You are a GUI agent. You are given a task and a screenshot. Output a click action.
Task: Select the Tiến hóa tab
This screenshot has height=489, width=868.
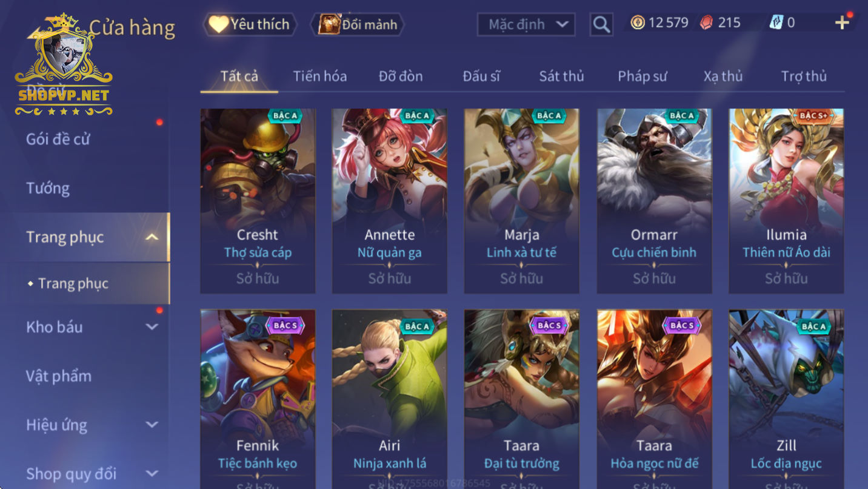pyautogui.click(x=320, y=76)
